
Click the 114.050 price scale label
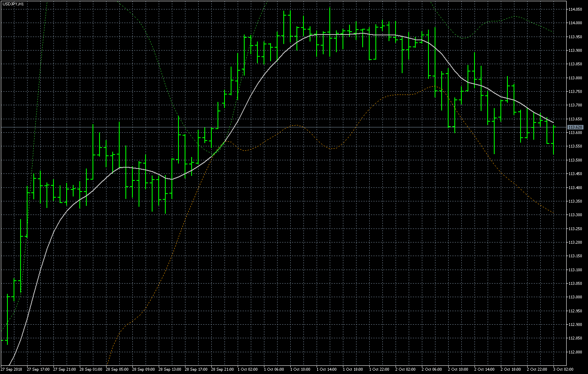[x=575, y=9]
